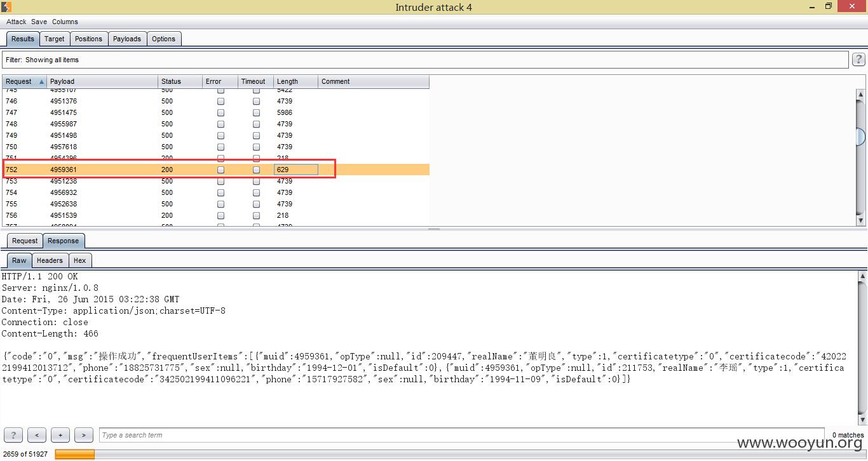Screen dimensions: 868x461
Task: Select row with payload 4957618
Action: [216, 147]
